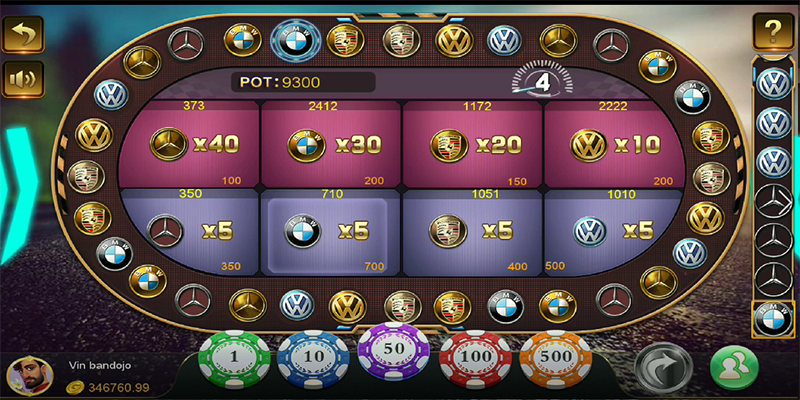The image size is (800, 400).
Task: Click the latest BMW history result
Action: point(773,319)
